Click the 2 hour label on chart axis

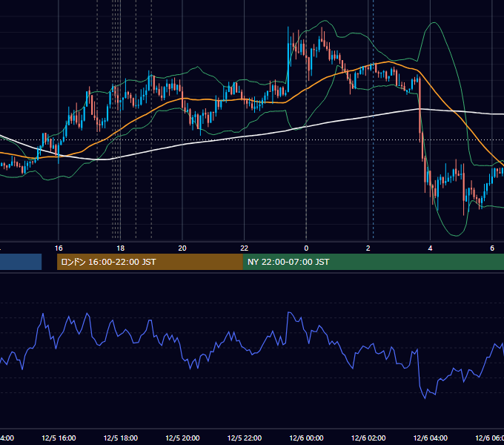[x=368, y=248]
